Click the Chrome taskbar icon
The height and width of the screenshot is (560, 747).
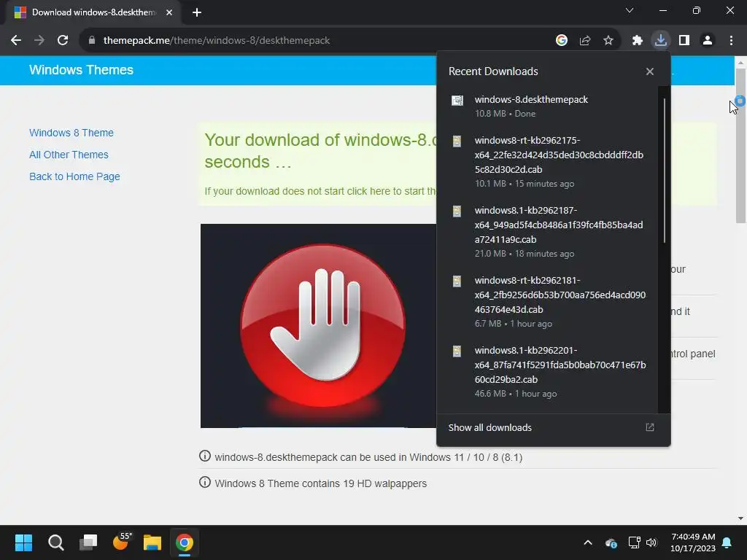(x=185, y=542)
